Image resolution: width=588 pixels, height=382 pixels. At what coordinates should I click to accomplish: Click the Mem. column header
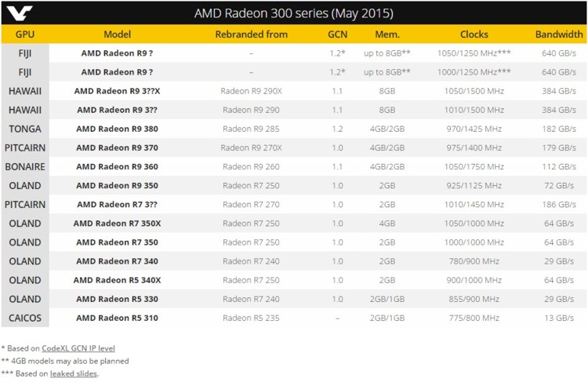(387, 35)
